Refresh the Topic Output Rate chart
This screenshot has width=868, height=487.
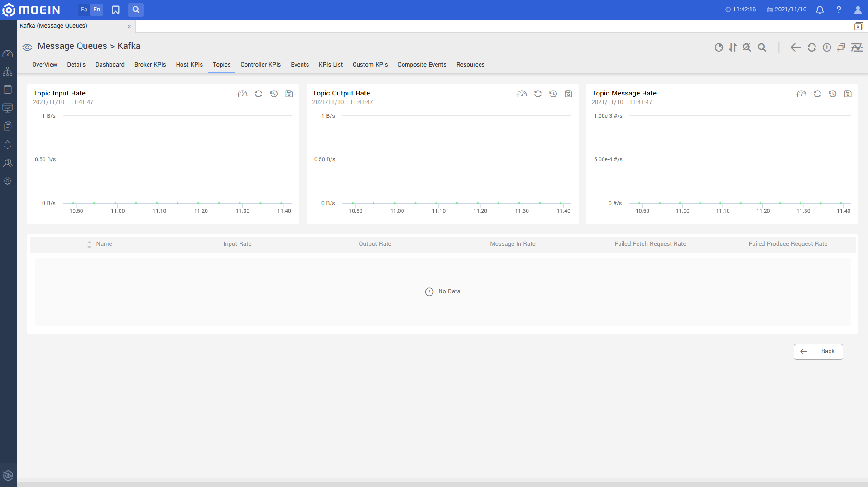538,94
